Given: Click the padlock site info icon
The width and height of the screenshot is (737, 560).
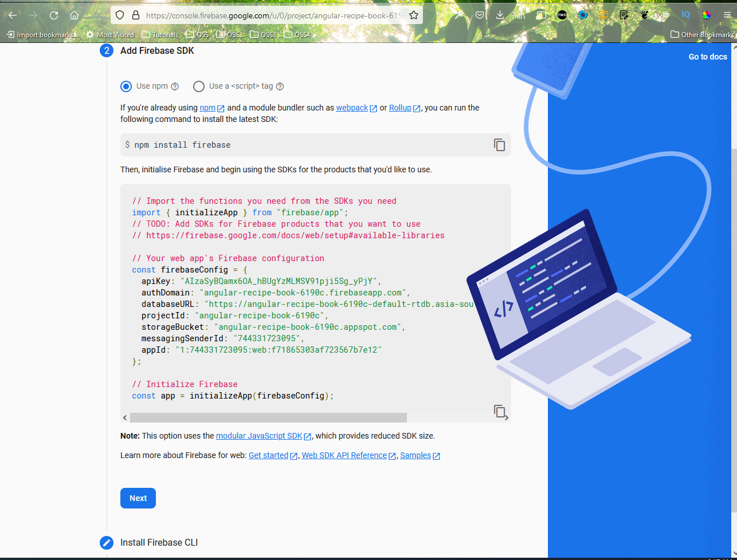Looking at the screenshot, I should pos(135,15).
